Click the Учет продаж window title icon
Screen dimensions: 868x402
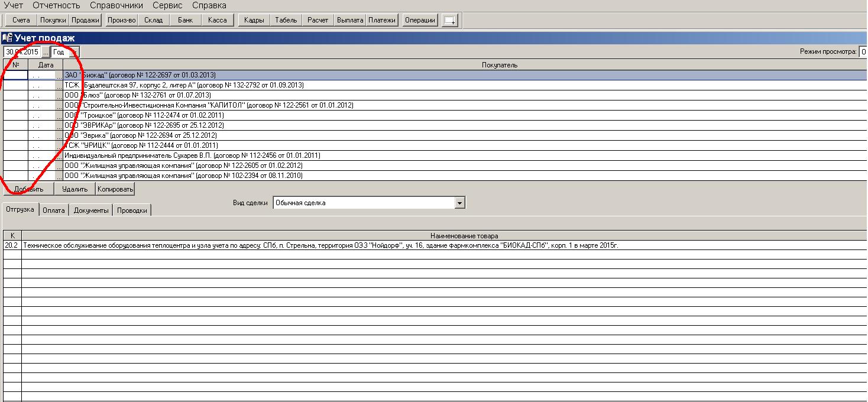point(7,38)
